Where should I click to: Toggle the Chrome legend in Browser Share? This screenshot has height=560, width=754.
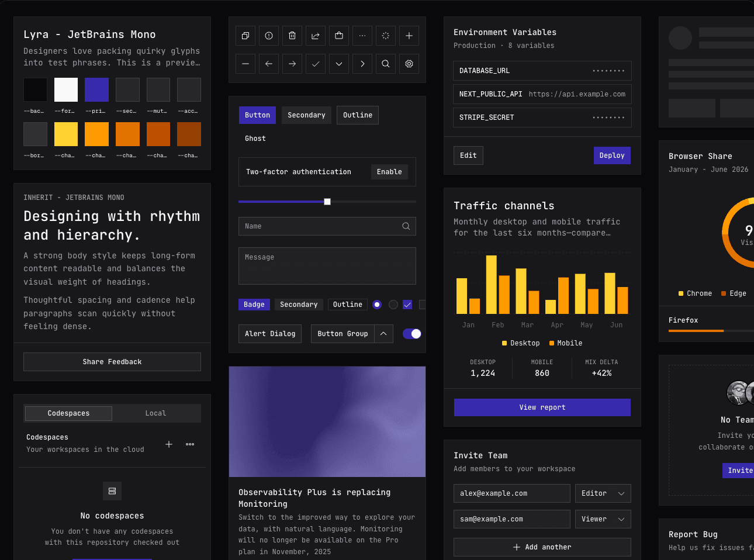click(695, 293)
